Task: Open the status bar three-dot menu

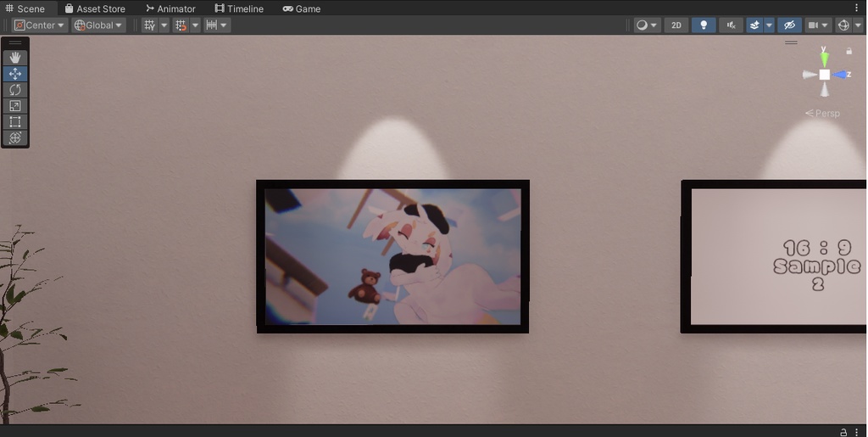Action: (x=857, y=432)
